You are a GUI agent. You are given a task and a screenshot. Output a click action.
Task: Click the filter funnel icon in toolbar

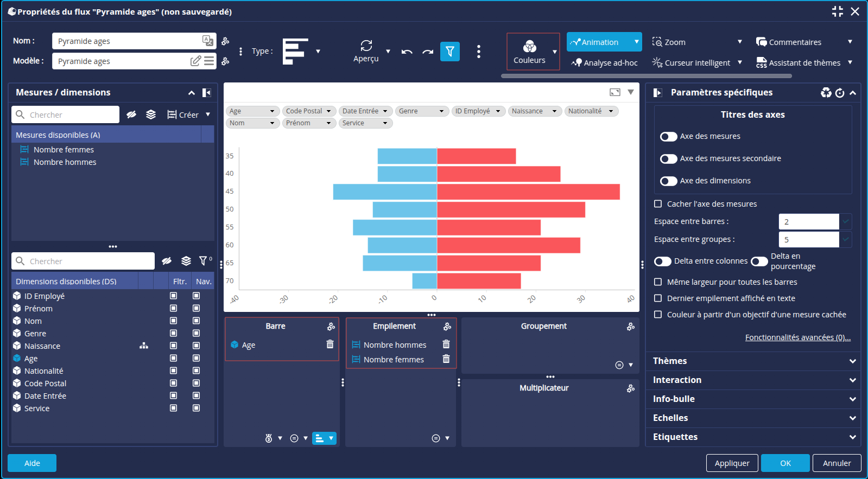pyautogui.click(x=449, y=52)
